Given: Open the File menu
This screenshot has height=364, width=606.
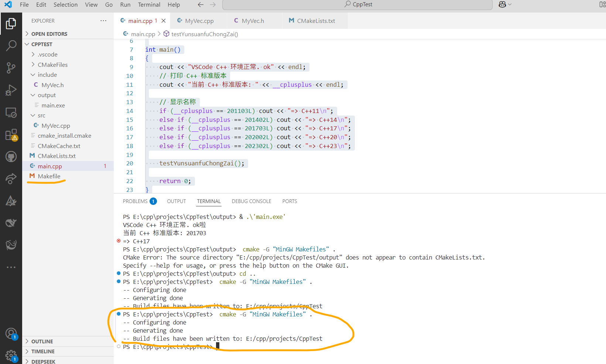Looking at the screenshot, I should 24,4.
